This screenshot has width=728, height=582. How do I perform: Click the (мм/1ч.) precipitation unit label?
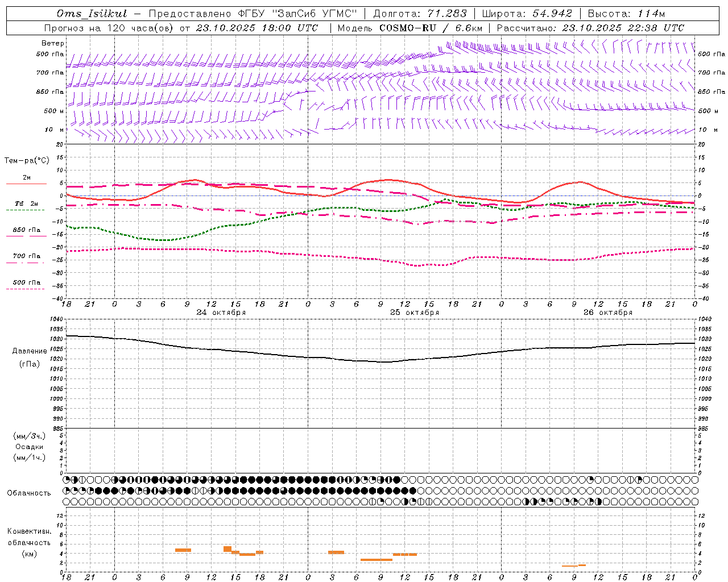pos(30,458)
